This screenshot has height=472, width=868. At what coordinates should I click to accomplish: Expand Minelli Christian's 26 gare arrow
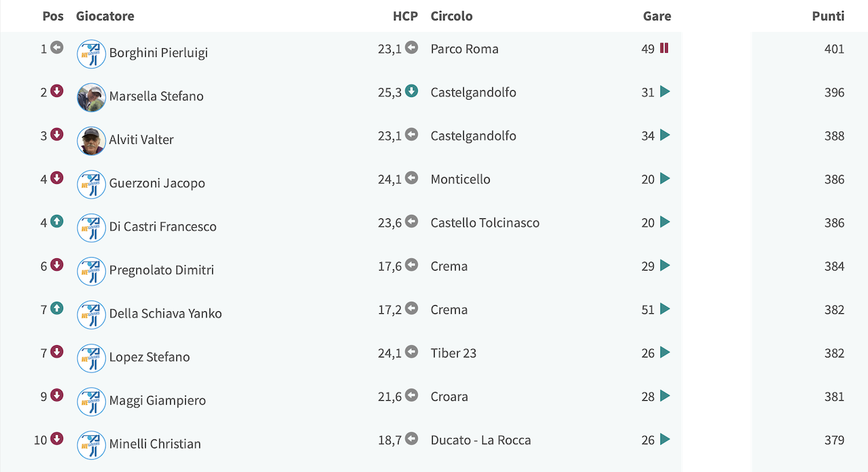coord(665,439)
